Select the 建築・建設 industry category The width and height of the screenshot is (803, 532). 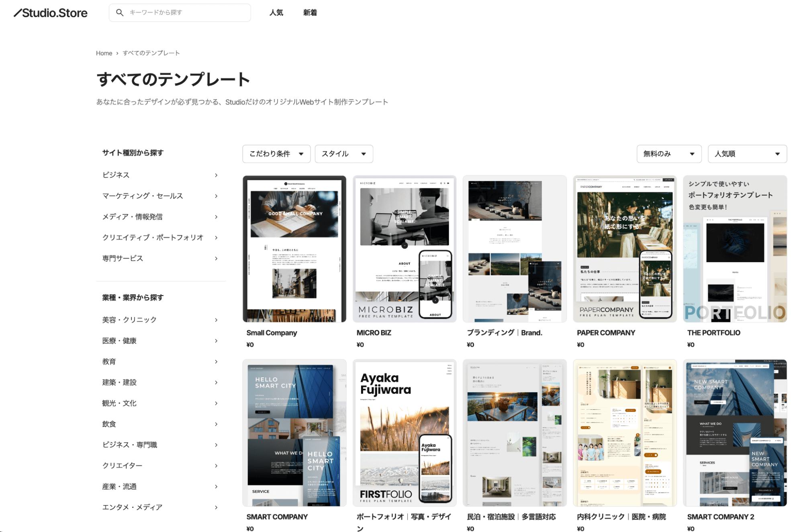[119, 382]
